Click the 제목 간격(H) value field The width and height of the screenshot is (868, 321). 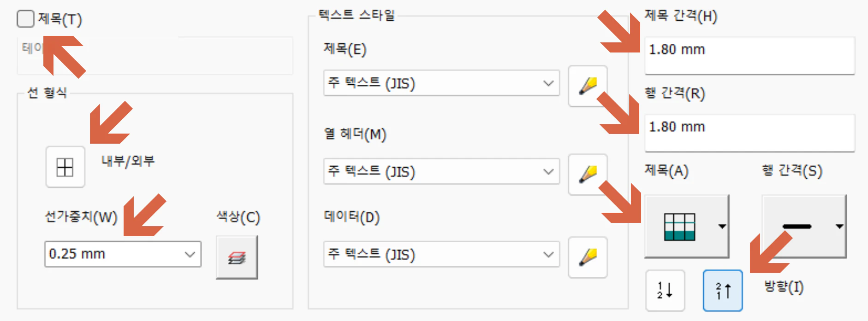[749, 56]
